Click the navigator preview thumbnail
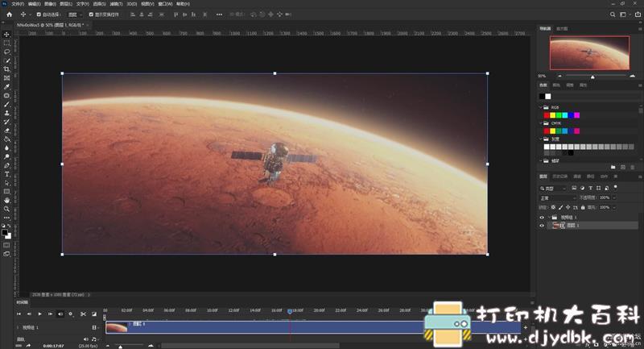 click(589, 53)
